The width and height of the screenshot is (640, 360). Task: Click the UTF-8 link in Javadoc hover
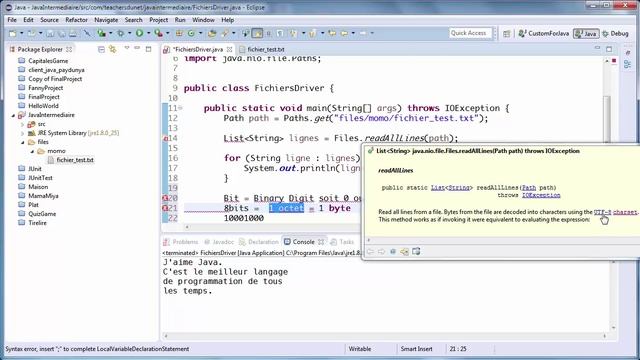(602, 212)
